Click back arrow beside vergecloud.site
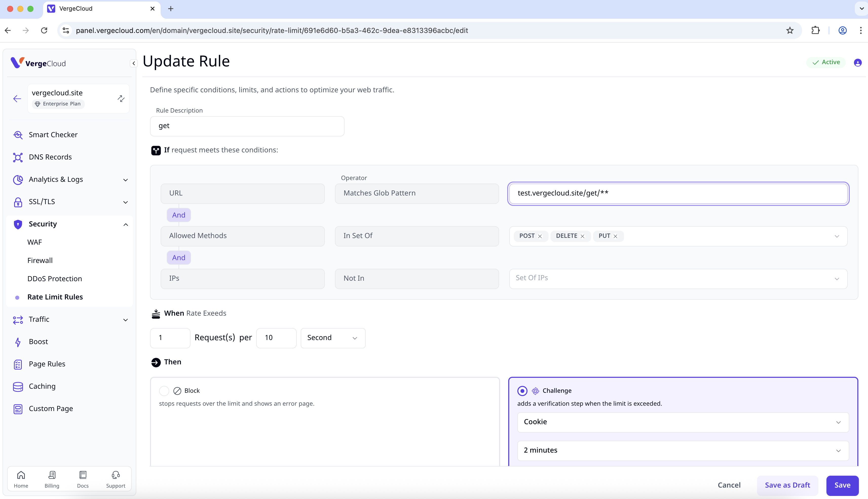Image resolution: width=868 pixels, height=499 pixels. (x=17, y=99)
